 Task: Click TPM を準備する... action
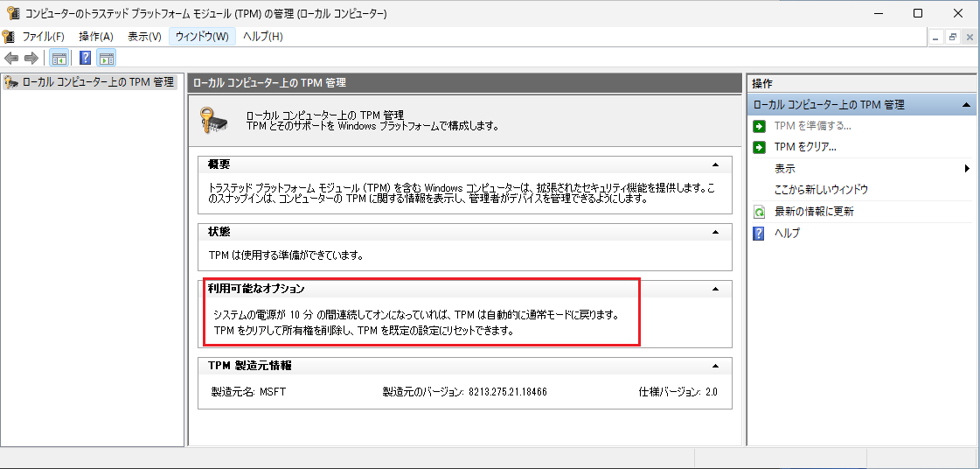[812, 126]
